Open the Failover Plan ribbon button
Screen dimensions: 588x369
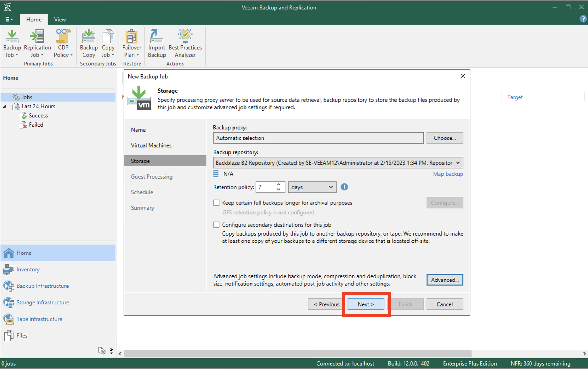[131, 43]
